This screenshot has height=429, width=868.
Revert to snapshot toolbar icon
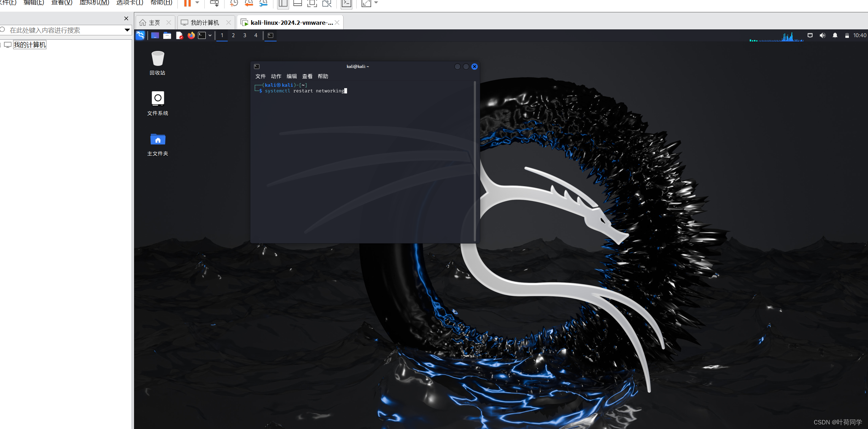click(x=249, y=3)
